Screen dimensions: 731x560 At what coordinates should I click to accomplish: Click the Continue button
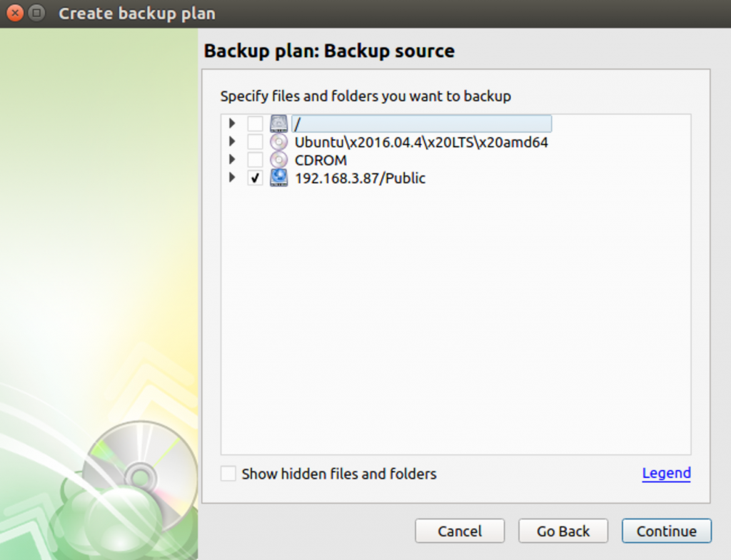(667, 531)
